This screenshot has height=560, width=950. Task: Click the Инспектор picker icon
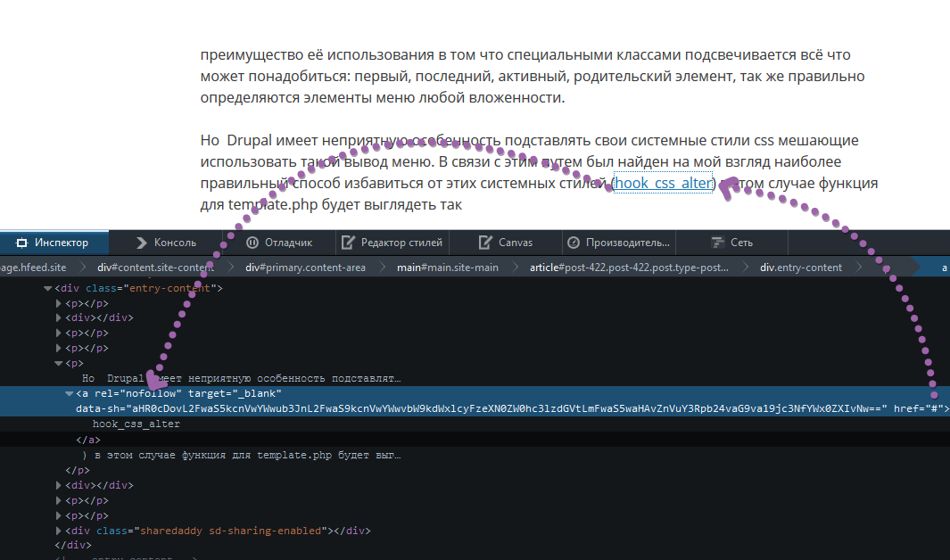tap(21, 243)
